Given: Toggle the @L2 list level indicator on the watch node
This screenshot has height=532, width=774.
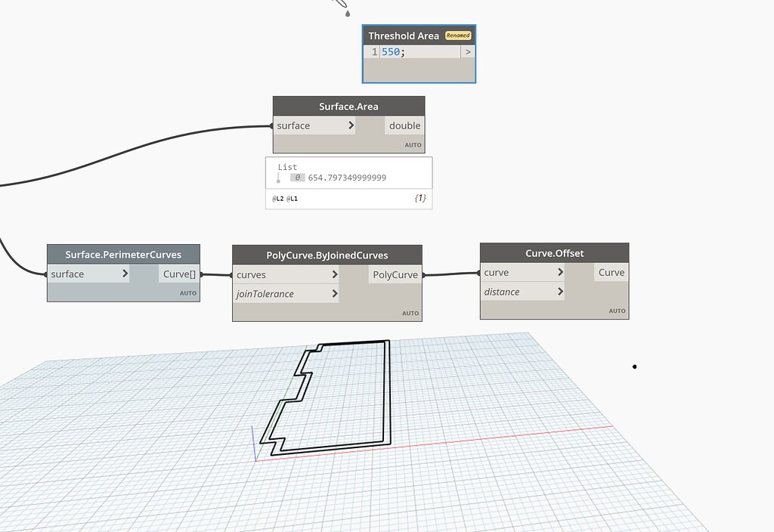Looking at the screenshot, I should click(x=277, y=199).
